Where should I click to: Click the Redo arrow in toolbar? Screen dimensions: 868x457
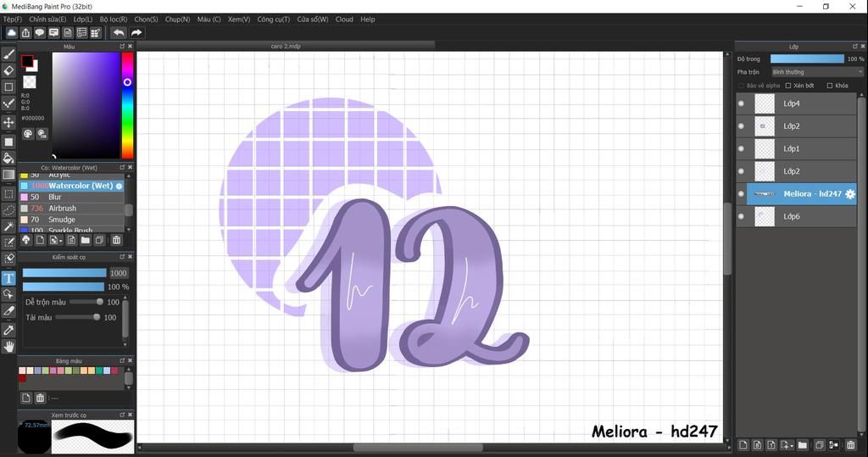click(x=136, y=33)
